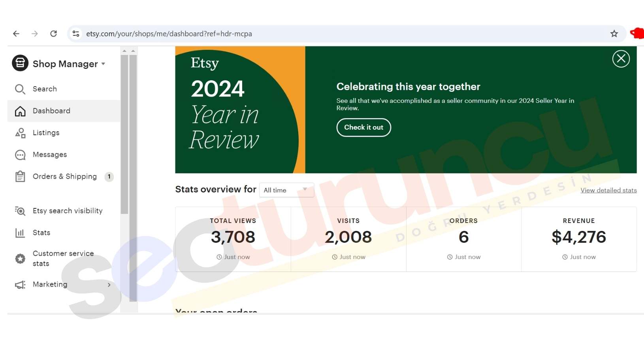Open Etsy search visibility icon
Screen dimensions: 644x340
pyautogui.click(x=20, y=211)
